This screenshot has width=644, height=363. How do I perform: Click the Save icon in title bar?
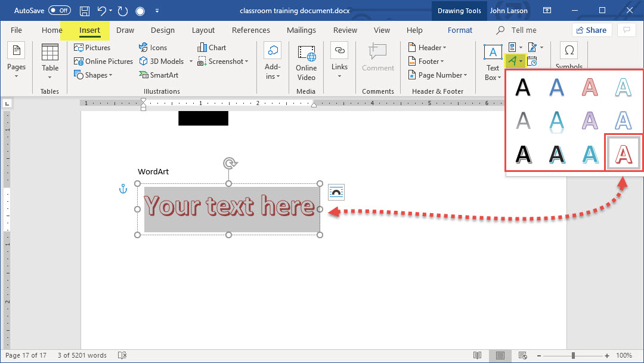pos(85,11)
